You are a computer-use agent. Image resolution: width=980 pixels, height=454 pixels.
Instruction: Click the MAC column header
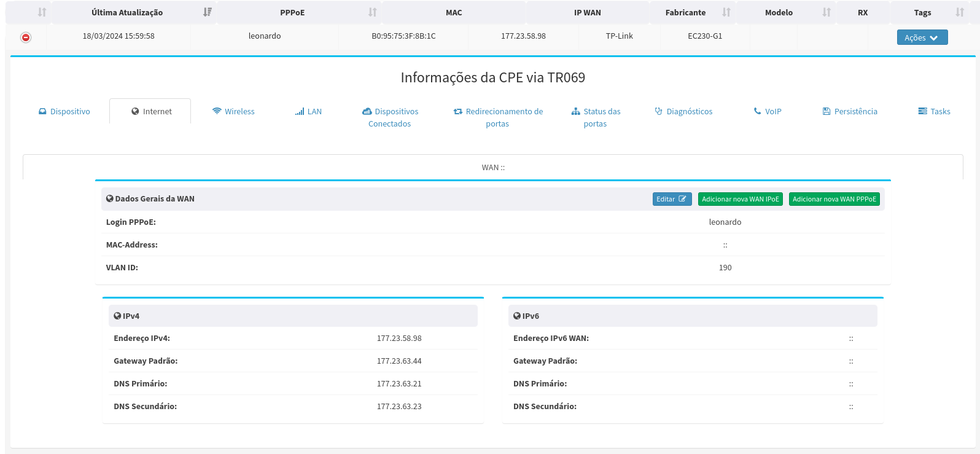[x=454, y=12]
